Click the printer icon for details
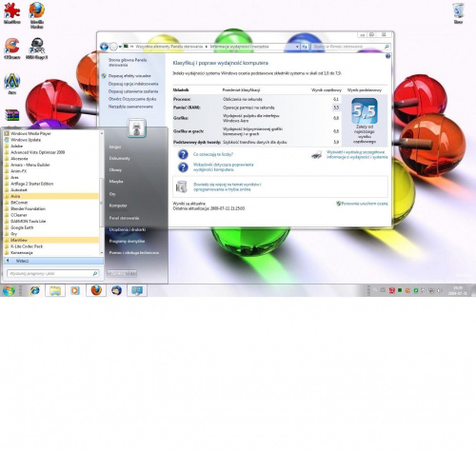476x451 pixels. (x=316, y=155)
